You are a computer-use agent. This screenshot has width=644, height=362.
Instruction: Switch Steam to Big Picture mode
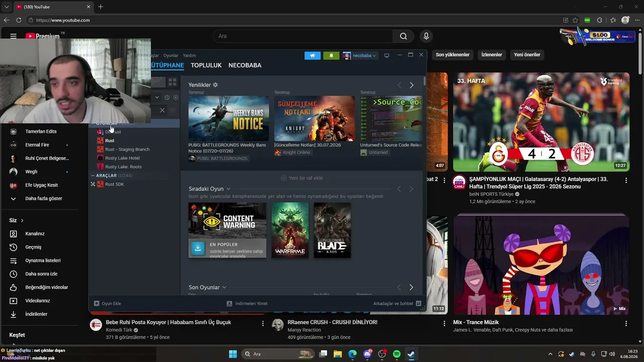pyautogui.click(x=386, y=55)
